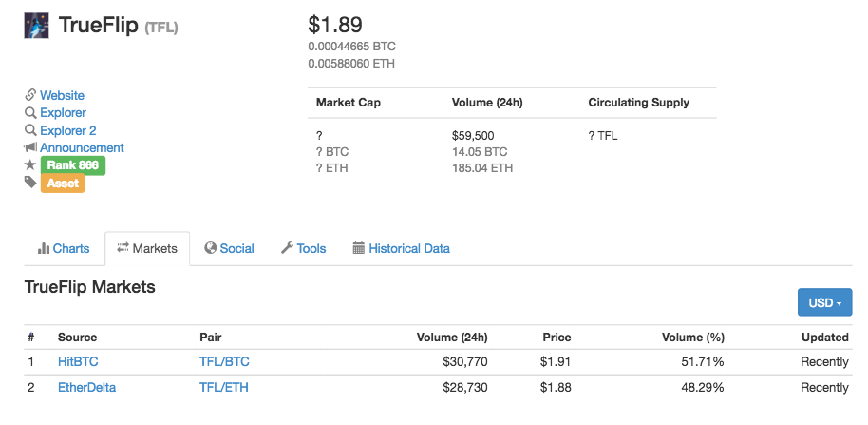Open the Social tab

click(x=229, y=248)
